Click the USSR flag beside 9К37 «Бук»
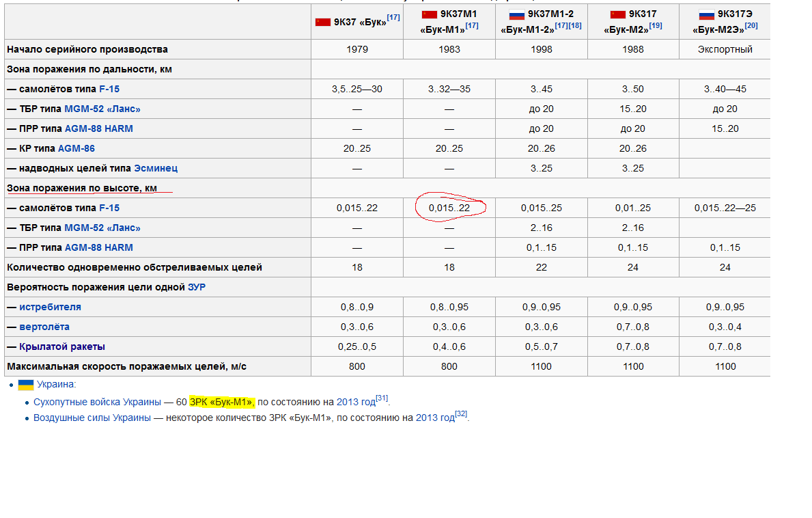 [x=323, y=22]
